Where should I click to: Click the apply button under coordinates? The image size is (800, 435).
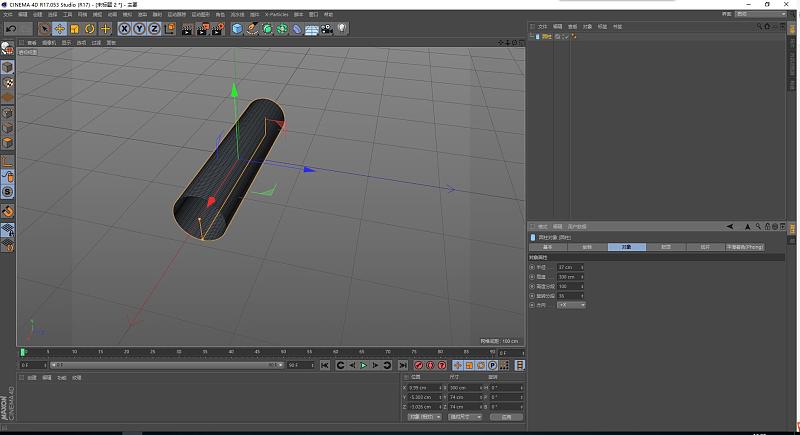507,417
